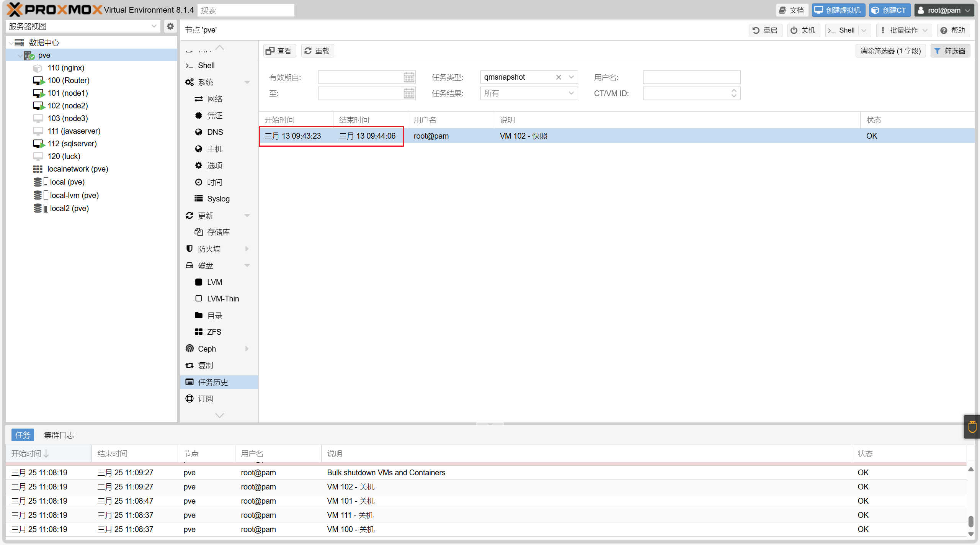Click the 重载 reload button
Image resolution: width=980 pixels, height=545 pixels.
317,51
